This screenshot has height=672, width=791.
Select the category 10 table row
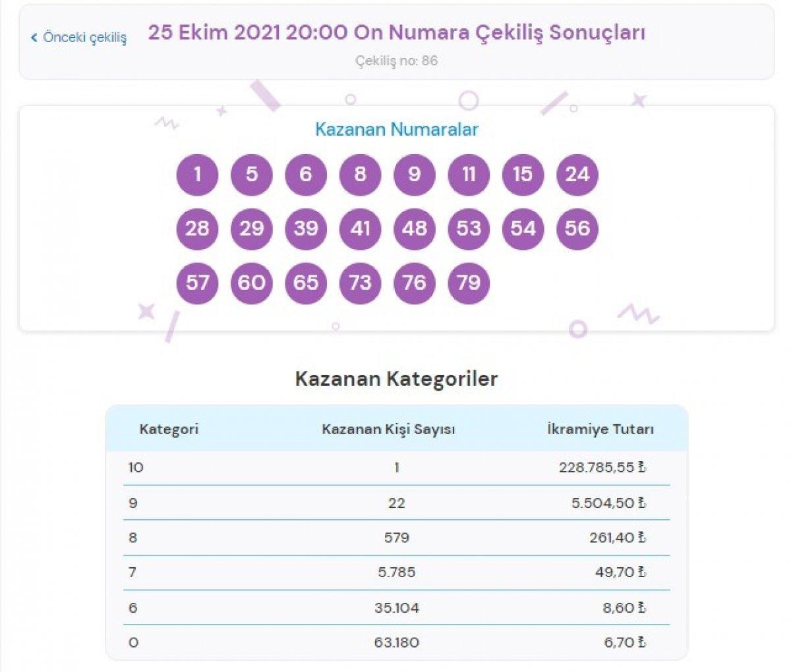[x=395, y=468]
